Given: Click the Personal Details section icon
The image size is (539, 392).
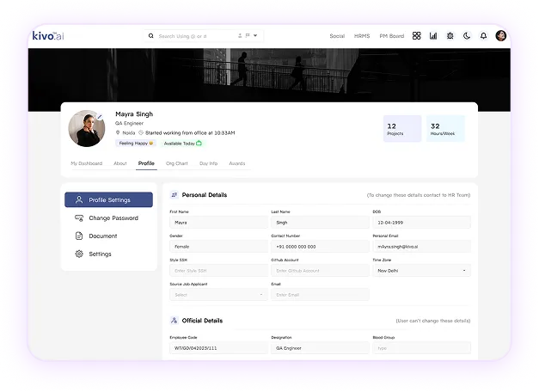Looking at the screenshot, I should (175, 195).
